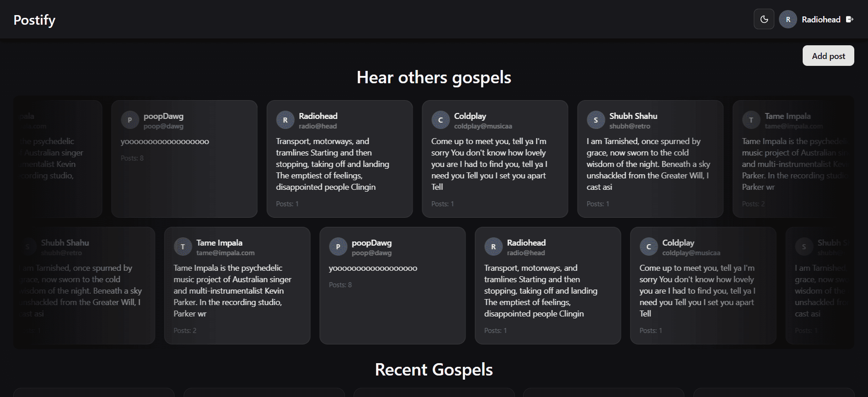
Task: Click "Posts: 8" in the bottom poopDawg card
Action: pyautogui.click(x=340, y=285)
